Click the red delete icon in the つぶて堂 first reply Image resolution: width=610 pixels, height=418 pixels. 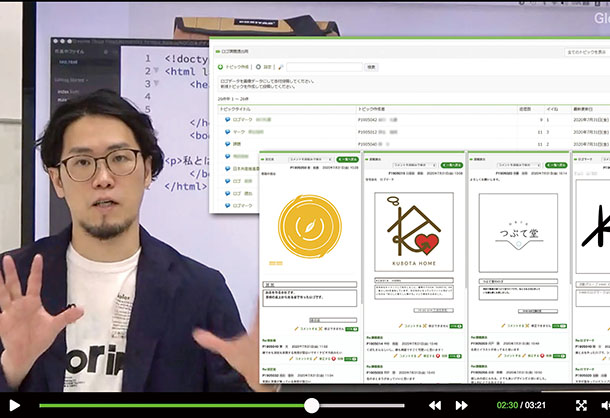pos(542,356)
